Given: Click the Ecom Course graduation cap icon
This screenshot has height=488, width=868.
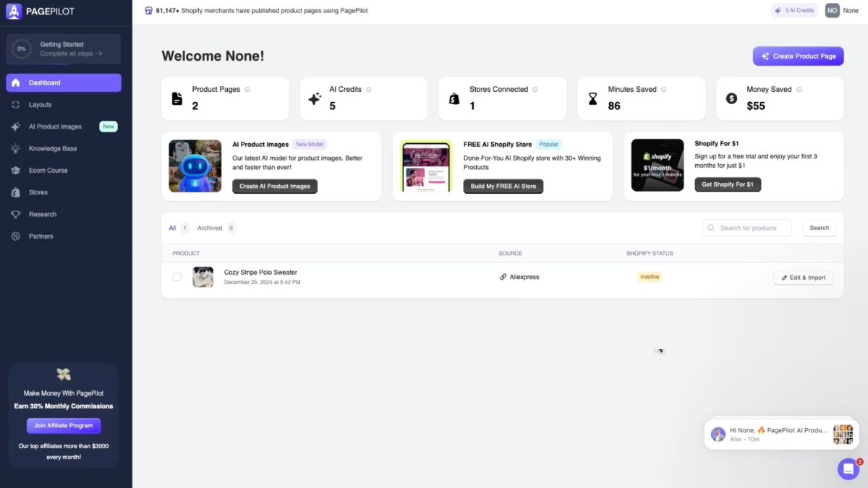Looking at the screenshot, I should (x=16, y=171).
